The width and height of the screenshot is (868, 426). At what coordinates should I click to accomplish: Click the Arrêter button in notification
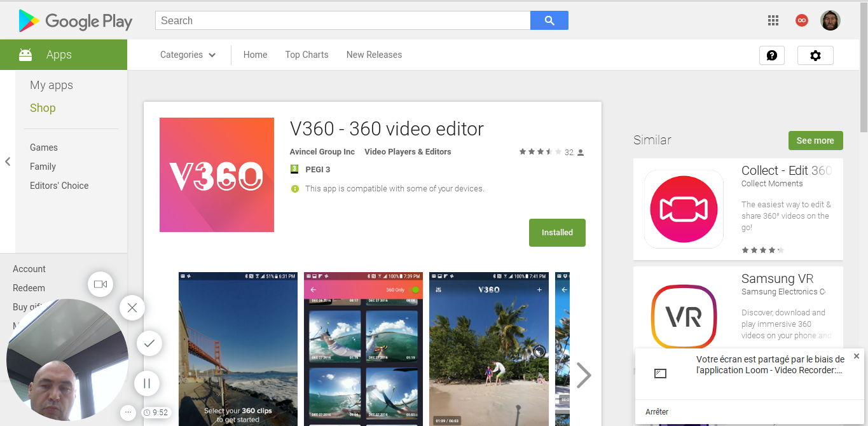(x=657, y=412)
